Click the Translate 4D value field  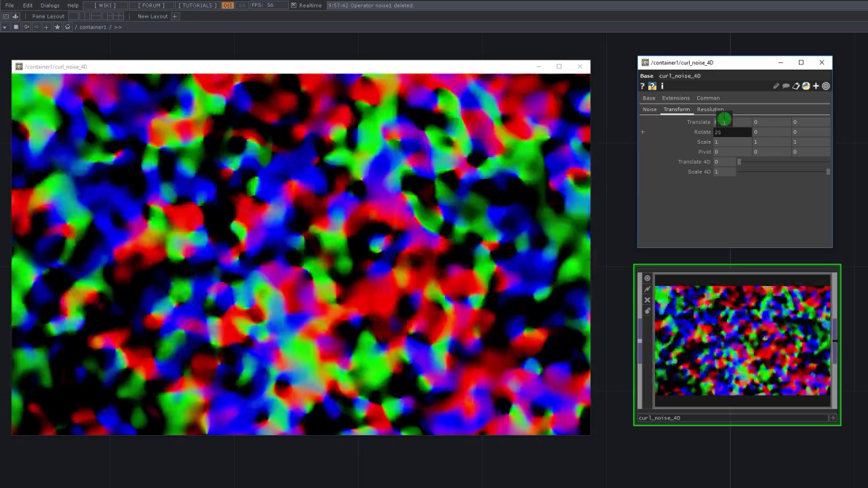724,162
